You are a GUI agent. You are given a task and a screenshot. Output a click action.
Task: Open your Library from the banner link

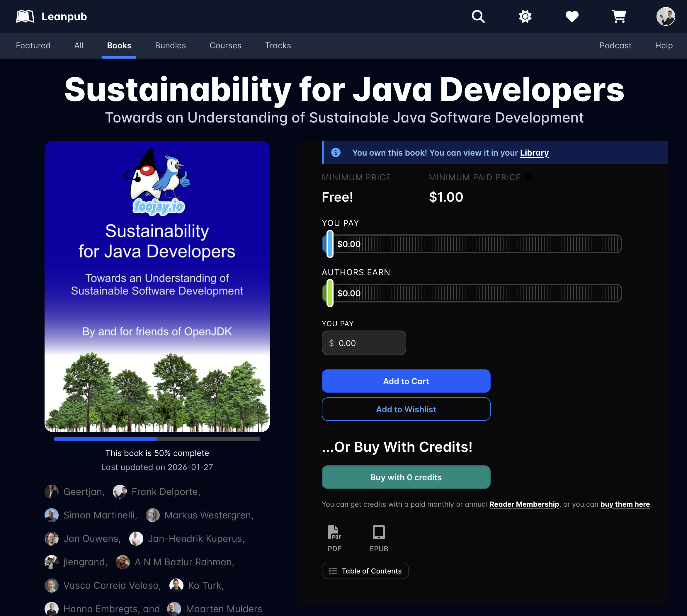point(534,153)
